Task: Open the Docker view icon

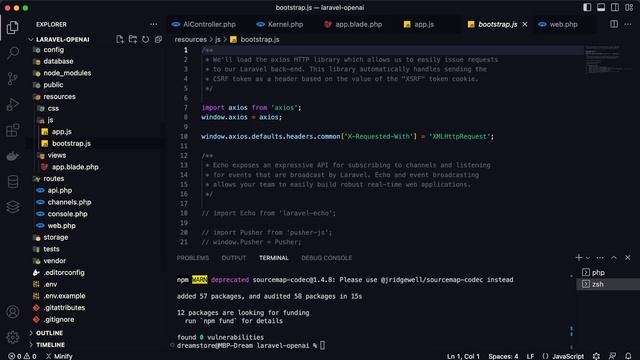Action: (13, 156)
